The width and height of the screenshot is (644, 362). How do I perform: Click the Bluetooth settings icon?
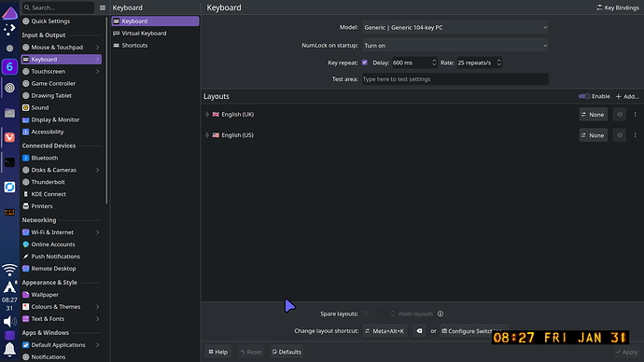click(26, 158)
